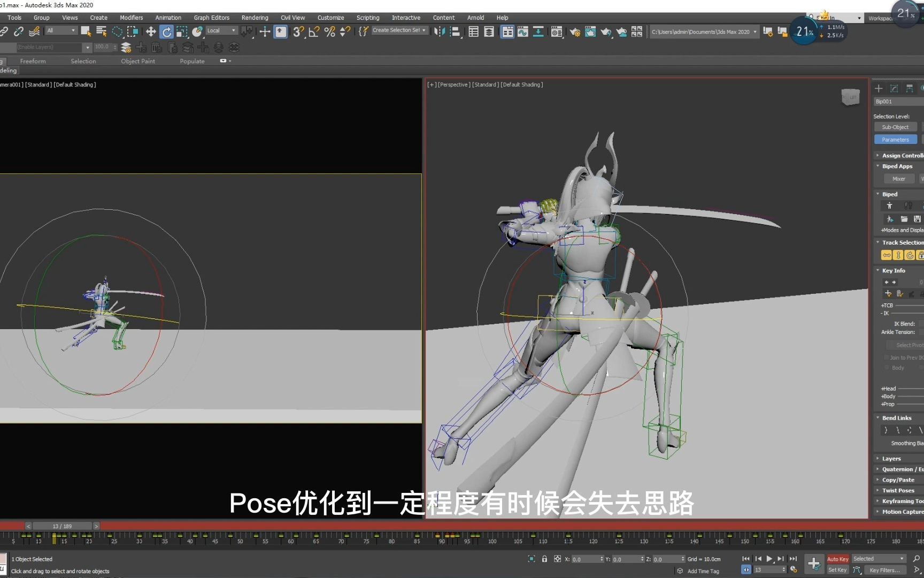Open the project path dropdown

pyautogui.click(x=704, y=32)
